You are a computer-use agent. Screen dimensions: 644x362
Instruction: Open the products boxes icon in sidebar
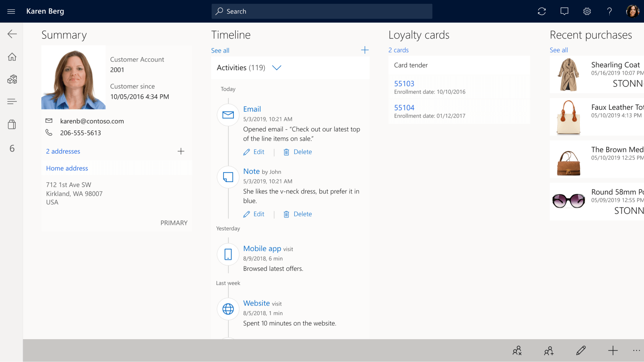[x=12, y=79]
